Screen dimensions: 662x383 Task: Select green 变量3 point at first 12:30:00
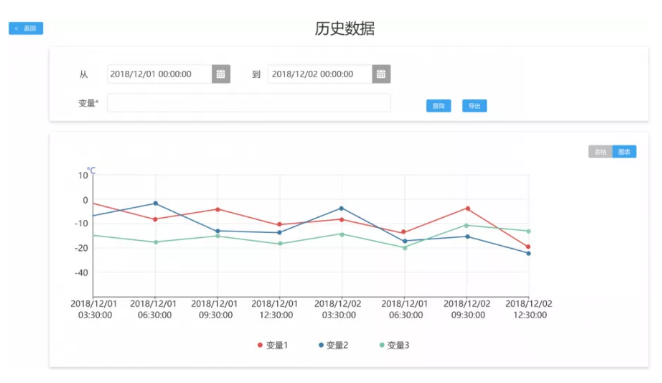click(x=280, y=244)
